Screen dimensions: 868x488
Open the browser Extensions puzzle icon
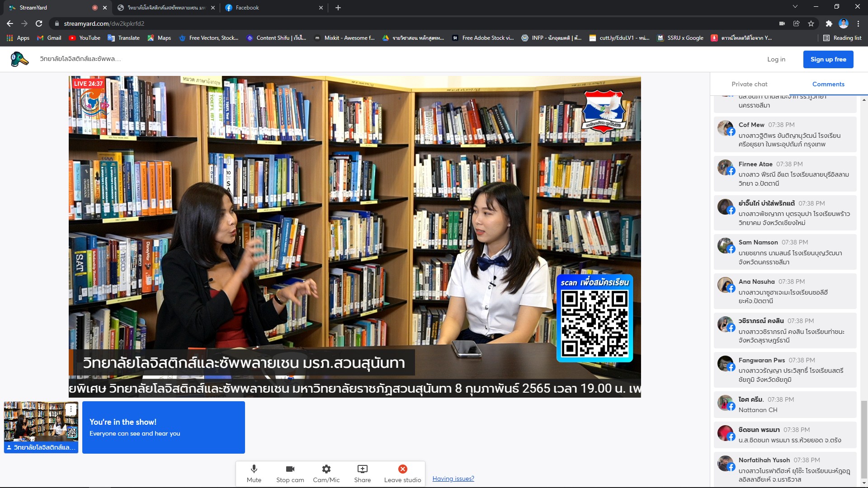[829, 23]
